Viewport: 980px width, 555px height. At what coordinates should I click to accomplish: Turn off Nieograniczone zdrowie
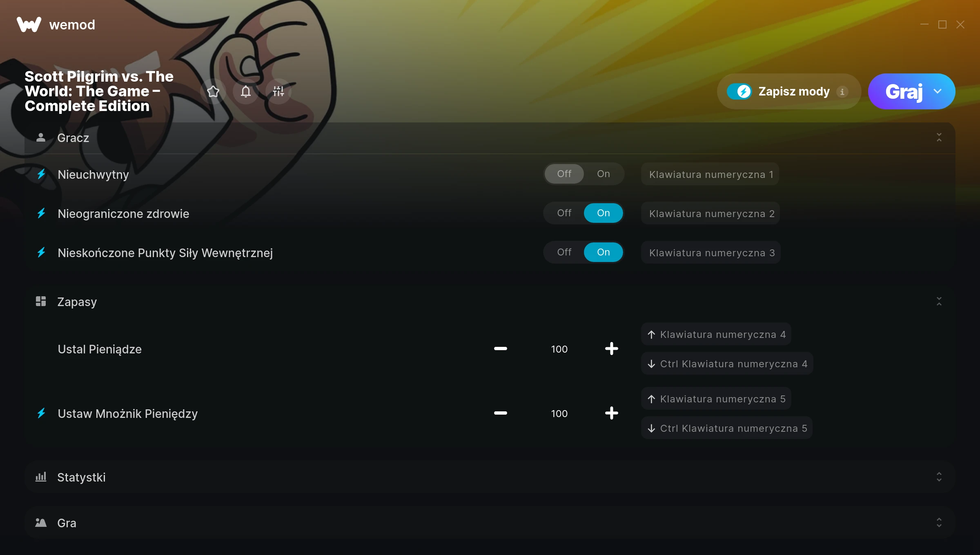point(564,213)
